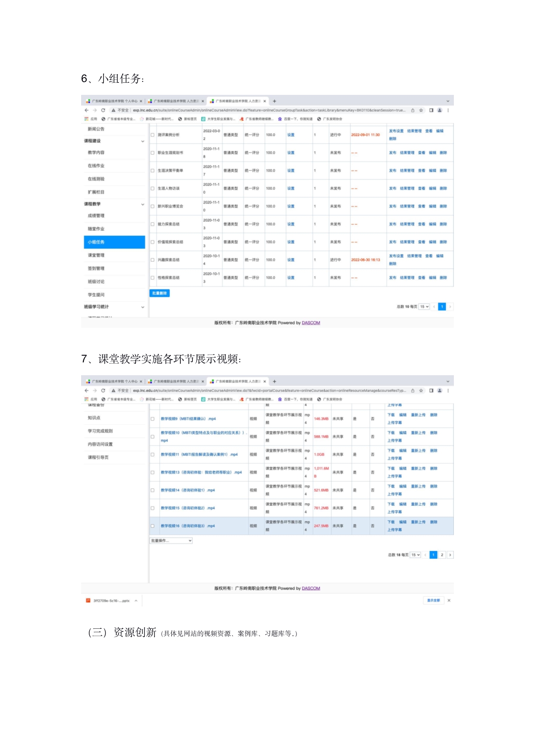Open per-page dropdown in video resource pagination
The image size is (535, 756).
(x=415, y=555)
